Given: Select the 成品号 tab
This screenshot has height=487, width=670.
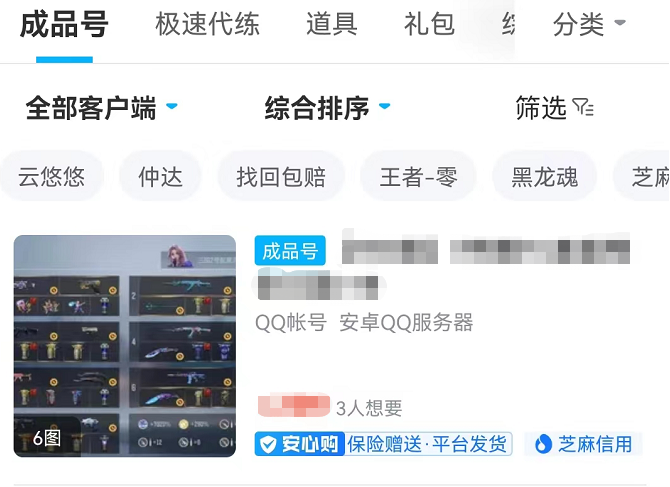Looking at the screenshot, I should pos(64,24).
